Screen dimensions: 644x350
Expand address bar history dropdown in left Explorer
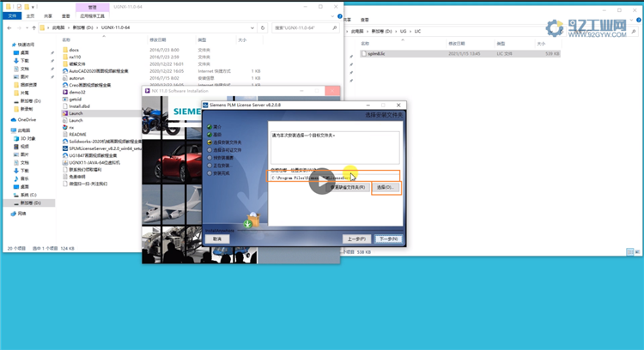pyautogui.click(x=252, y=28)
